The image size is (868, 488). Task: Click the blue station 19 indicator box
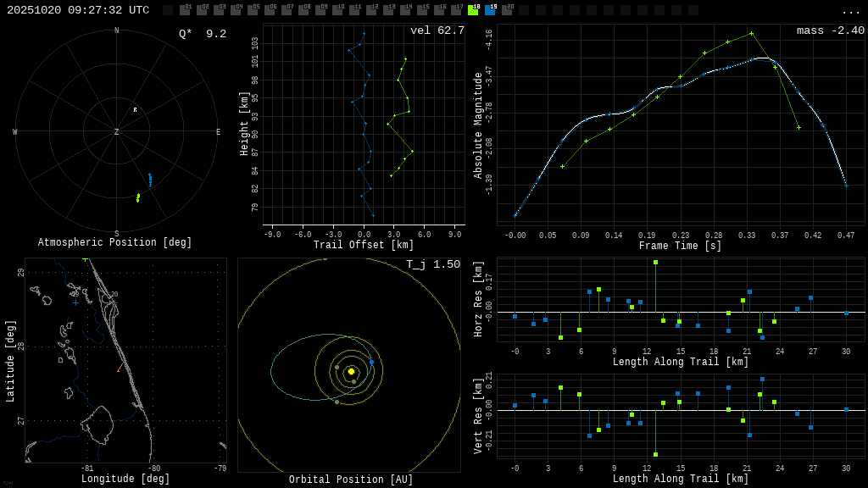pyautogui.click(x=490, y=10)
